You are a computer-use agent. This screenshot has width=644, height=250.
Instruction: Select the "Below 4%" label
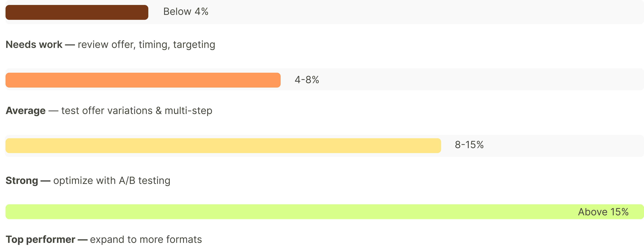tap(186, 12)
